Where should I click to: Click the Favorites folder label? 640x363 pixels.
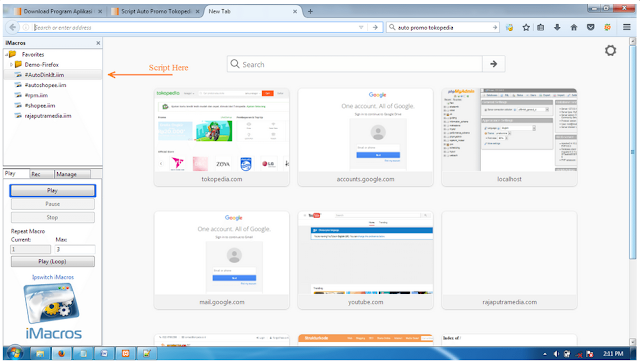[33, 54]
